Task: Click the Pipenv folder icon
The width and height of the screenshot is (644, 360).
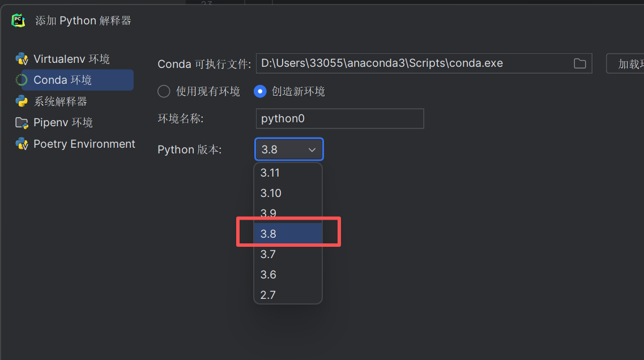Action: click(22, 123)
